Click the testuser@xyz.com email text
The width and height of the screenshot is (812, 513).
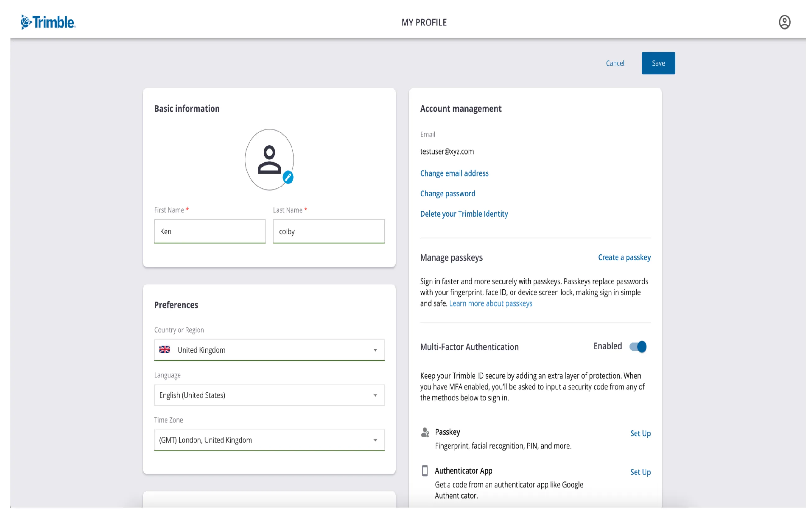[x=447, y=152]
